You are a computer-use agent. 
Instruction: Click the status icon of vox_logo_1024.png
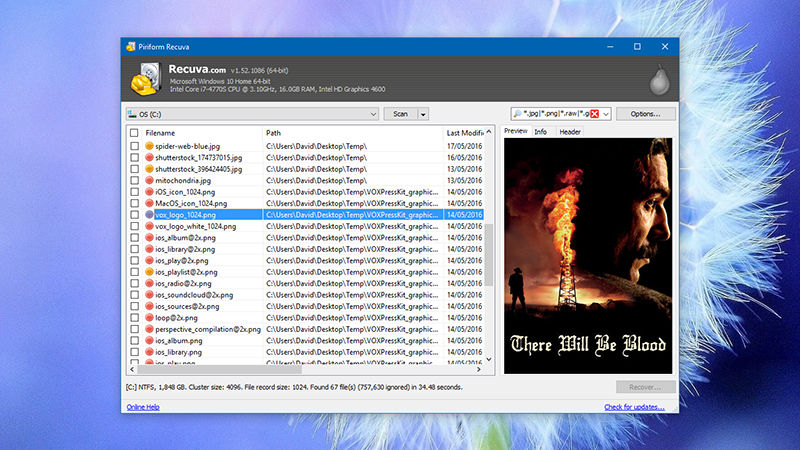(x=149, y=214)
